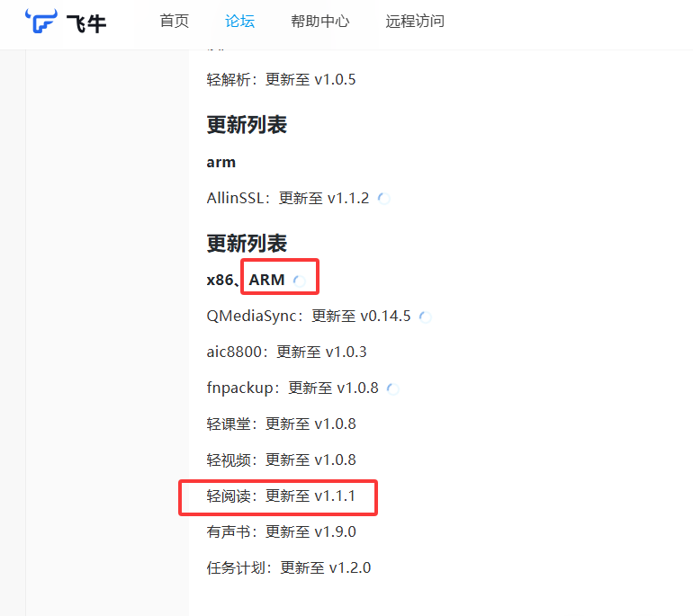Select the AllinSSL：更新至 v1.1.2 line
Viewport: 693px width, 616px height.
click(x=288, y=198)
